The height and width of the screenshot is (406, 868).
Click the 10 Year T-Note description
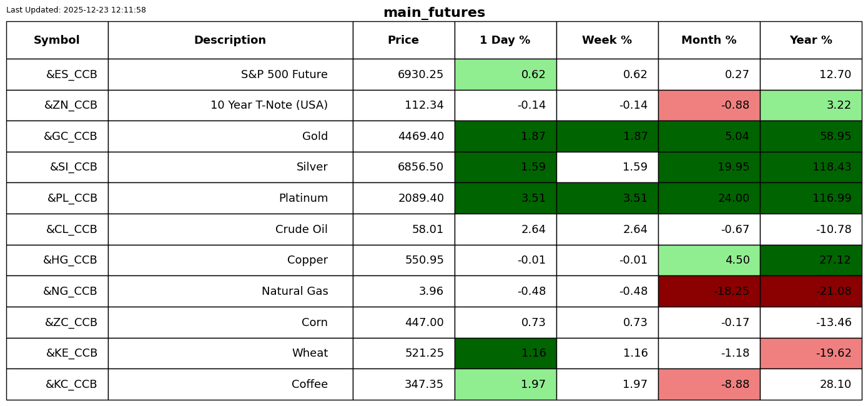269,106
